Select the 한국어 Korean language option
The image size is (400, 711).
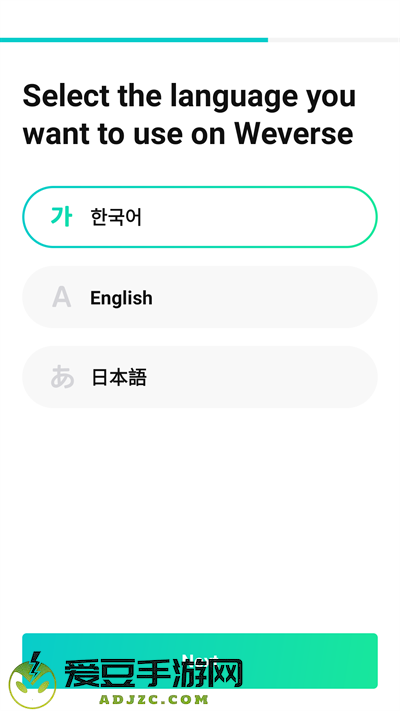pyautogui.click(x=200, y=217)
